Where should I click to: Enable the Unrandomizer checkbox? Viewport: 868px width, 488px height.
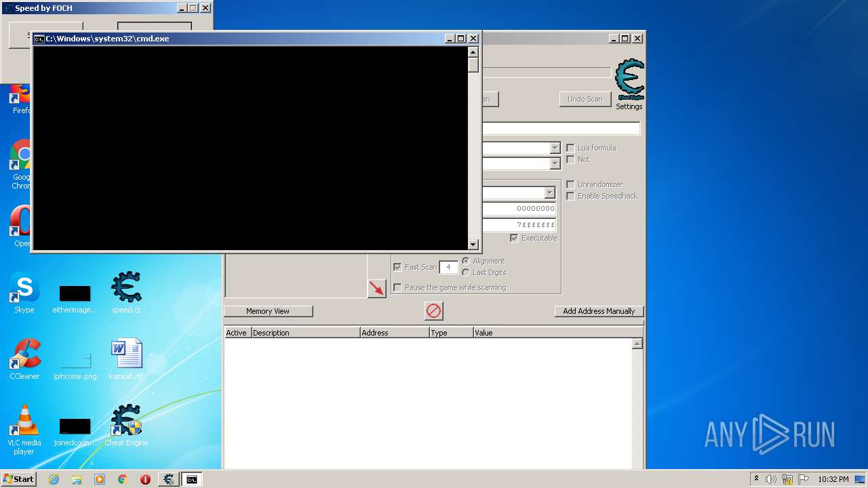click(x=570, y=184)
